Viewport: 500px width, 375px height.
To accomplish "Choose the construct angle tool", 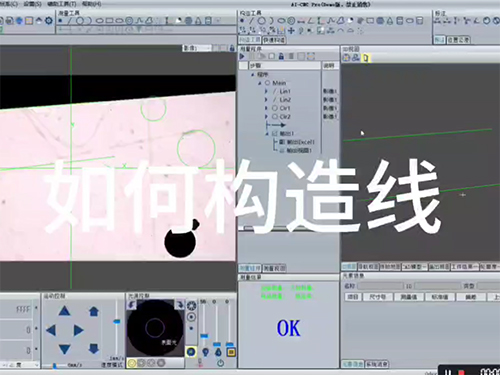I will [311, 21].
